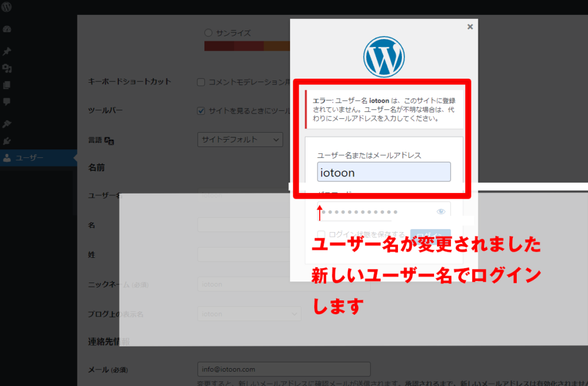The height and width of the screenshot is (386, 588).
Task: Click the ユーザー名またはメールアドレス label text
Action: (369, 155)
